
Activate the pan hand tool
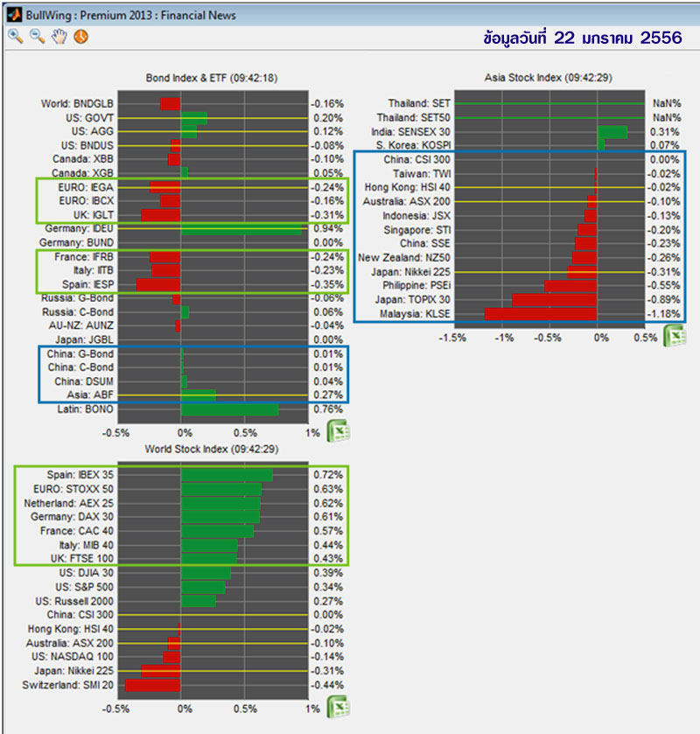(59, 37)
